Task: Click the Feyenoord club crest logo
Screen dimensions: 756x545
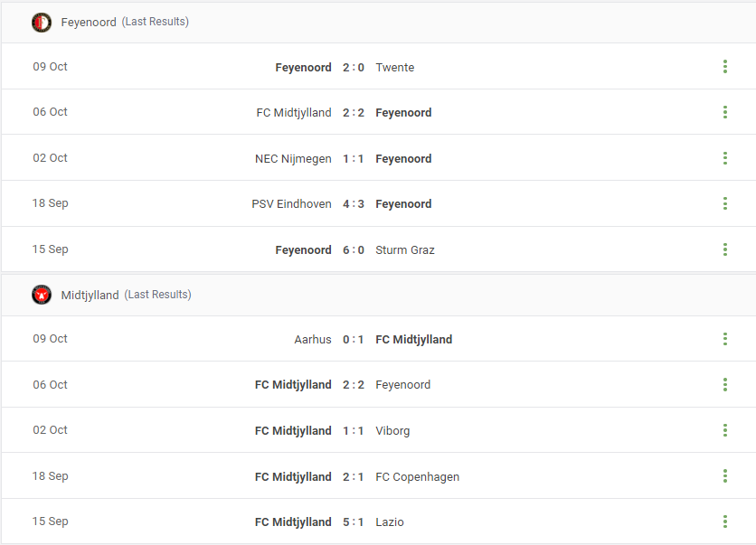Action: [x=42, y=23]
